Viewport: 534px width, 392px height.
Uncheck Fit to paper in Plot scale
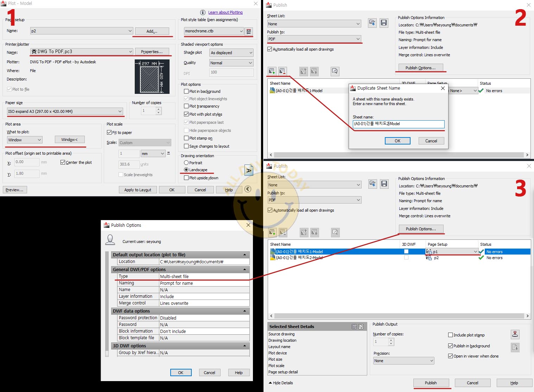(x=109, y=133)
